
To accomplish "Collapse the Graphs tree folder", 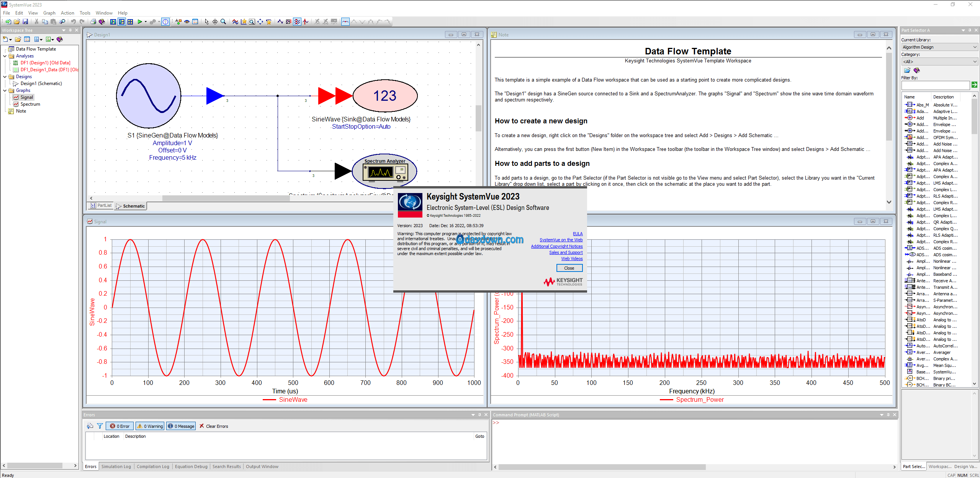I will tap(5, 90).
